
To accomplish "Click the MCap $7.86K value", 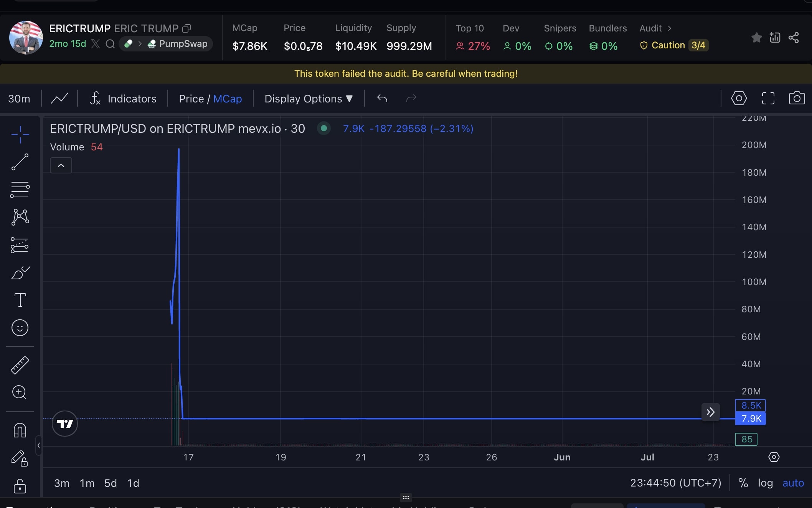I will point(250,46).
